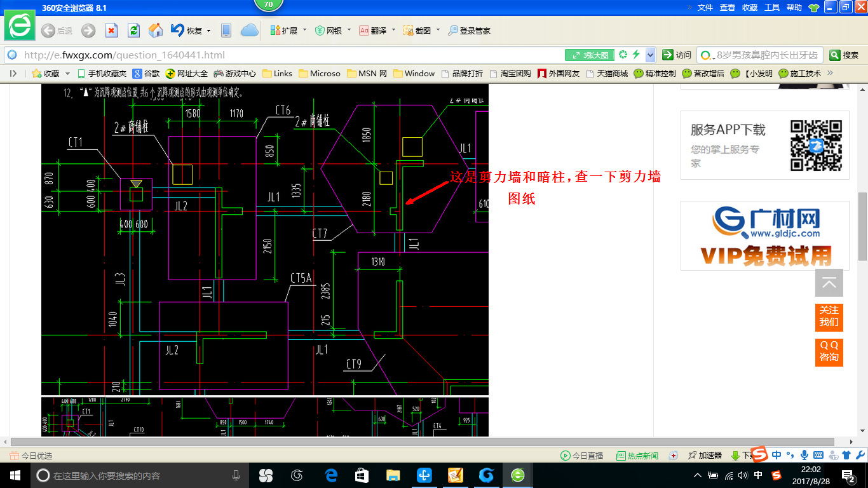Open the Windows Start button
This screenshot has height=488, width=868.
pyautogui.click(x=15, y=475)
